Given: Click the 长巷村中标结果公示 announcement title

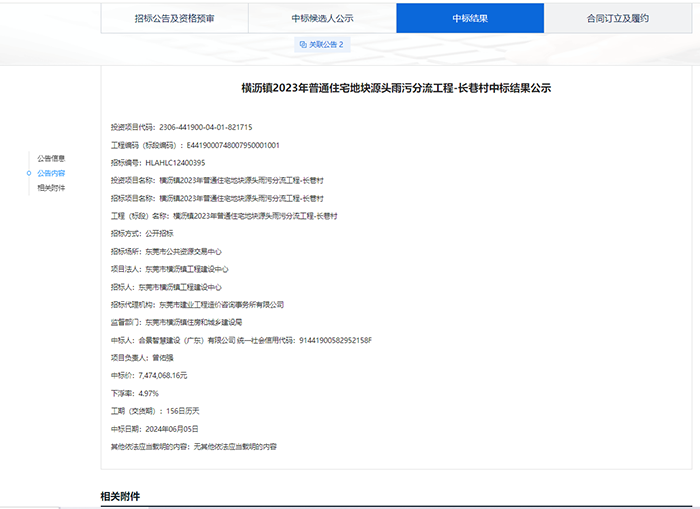Looking at the screenshot, I should 396,89.
